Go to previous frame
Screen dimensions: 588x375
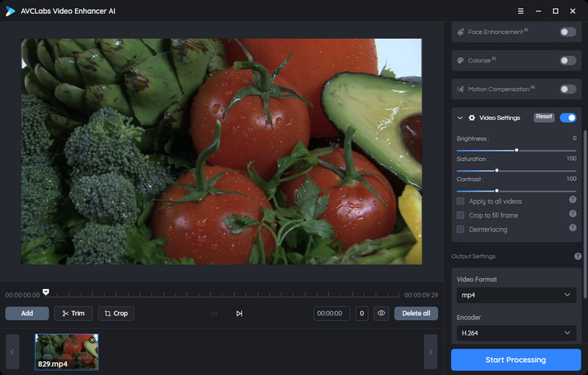coord(214,313)
